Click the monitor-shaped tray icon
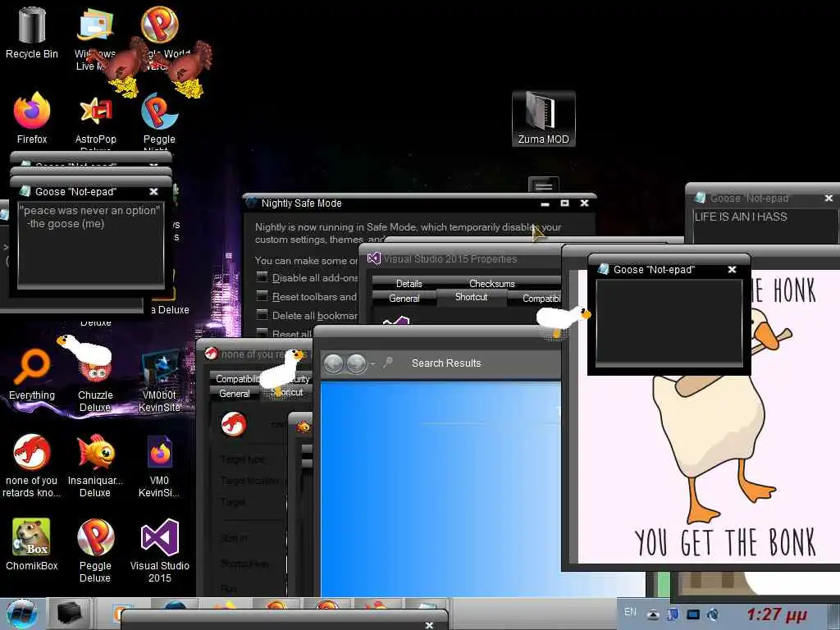 coord(693,614)
